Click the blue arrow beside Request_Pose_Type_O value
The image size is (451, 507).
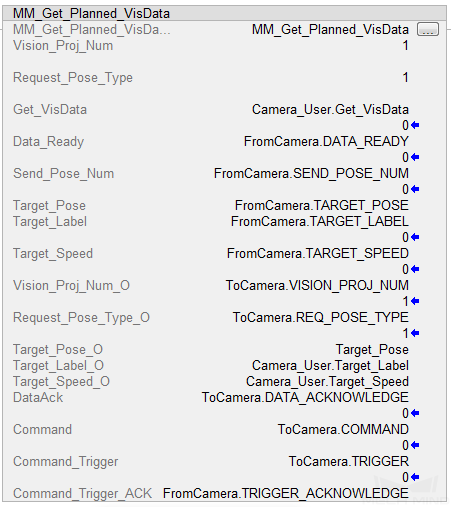pyautogui.click(x=415, y=333)
